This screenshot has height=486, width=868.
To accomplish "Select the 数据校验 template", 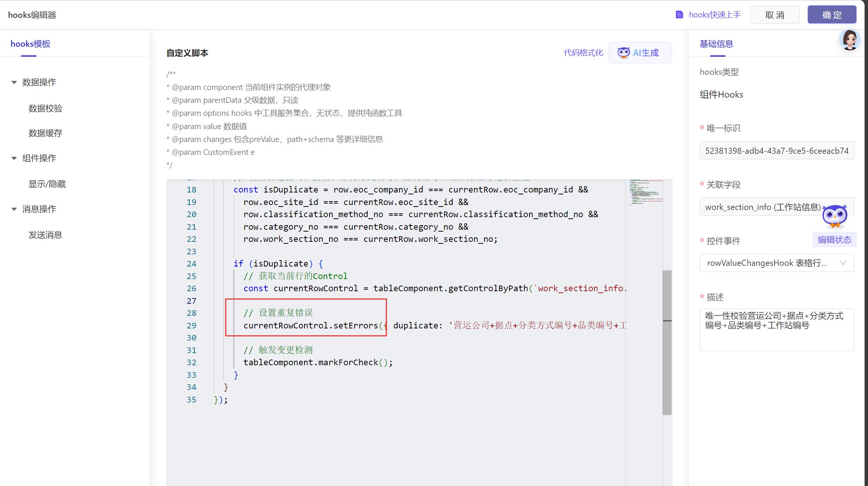I will click(45, 109).
